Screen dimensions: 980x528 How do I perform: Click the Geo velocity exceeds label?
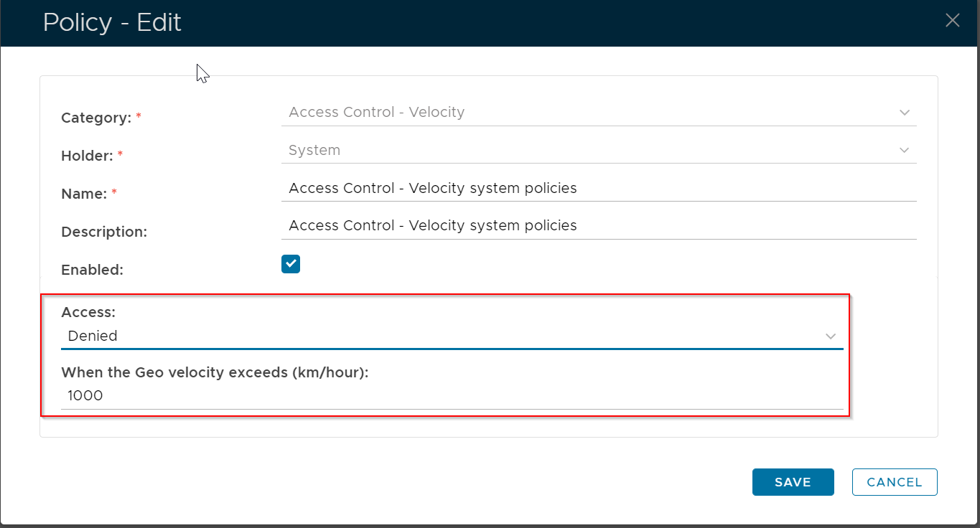point(215,372)
